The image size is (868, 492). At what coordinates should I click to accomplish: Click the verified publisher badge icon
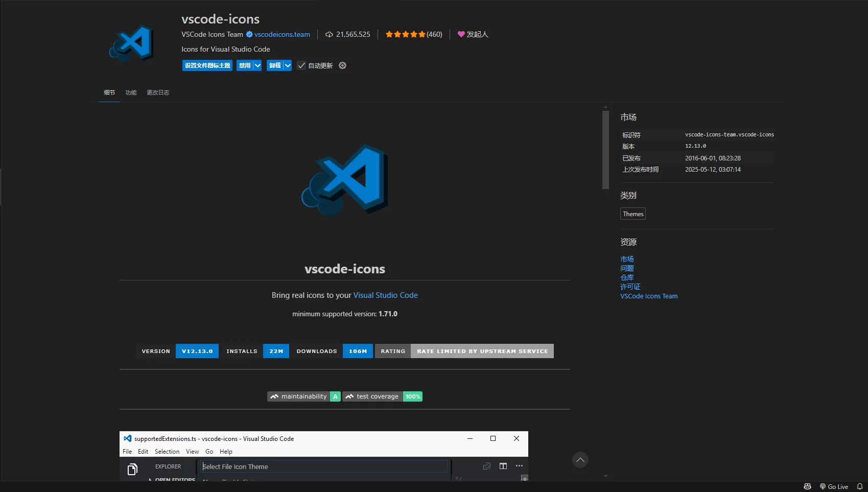249,34
